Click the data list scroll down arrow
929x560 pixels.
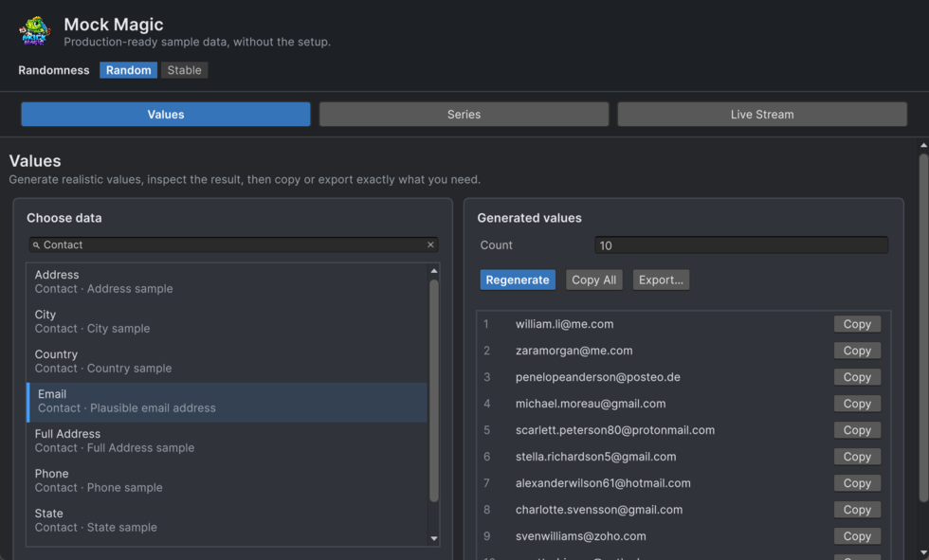[434, 539]
